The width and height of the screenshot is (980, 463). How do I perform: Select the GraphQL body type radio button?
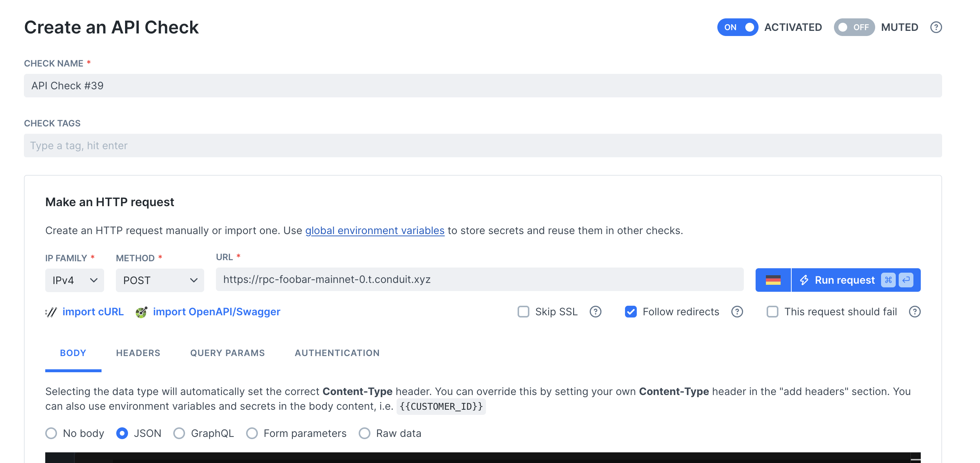click(179, 433)
